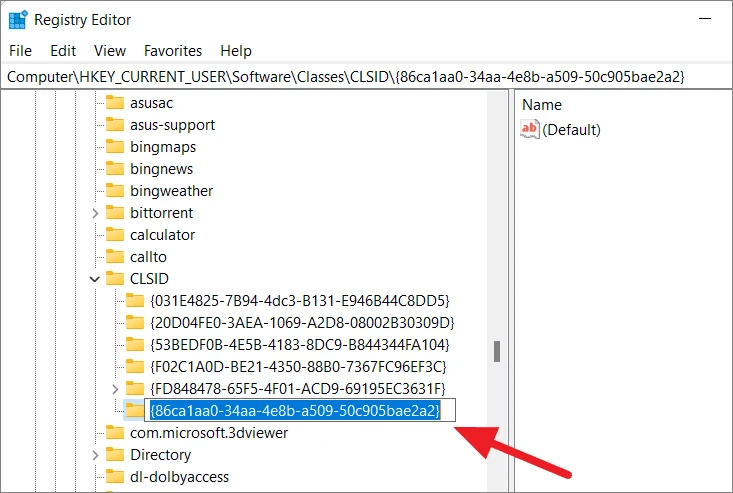Click the registry path address bar

[366, 77]
